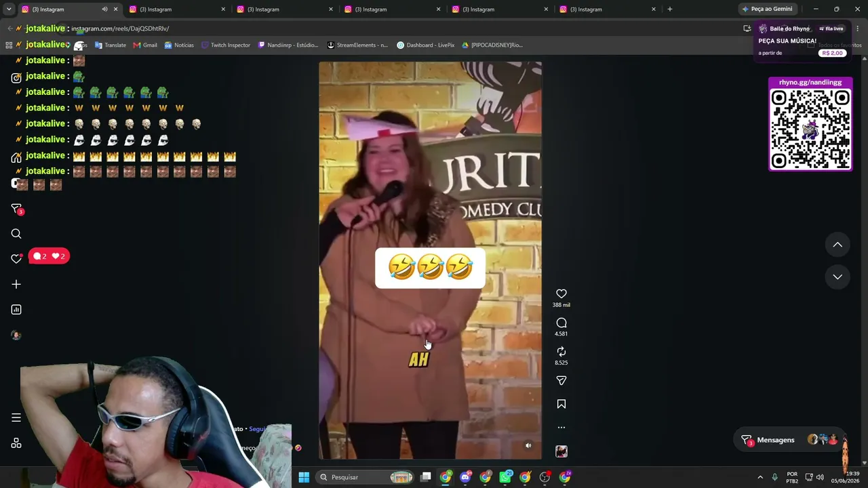Open the [PIPOCADISNEY]Rio bookmark

[x=492, y=45]
